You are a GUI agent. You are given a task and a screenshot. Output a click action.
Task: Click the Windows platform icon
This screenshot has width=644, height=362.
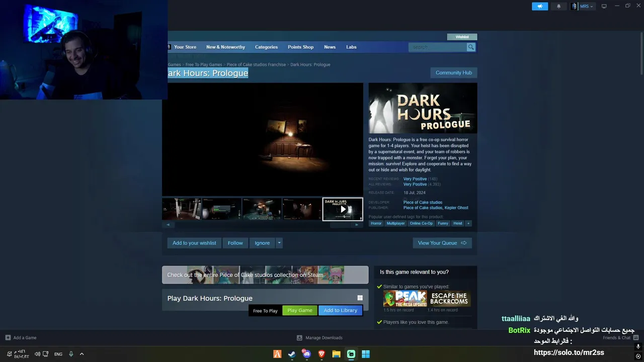[360, 298]
